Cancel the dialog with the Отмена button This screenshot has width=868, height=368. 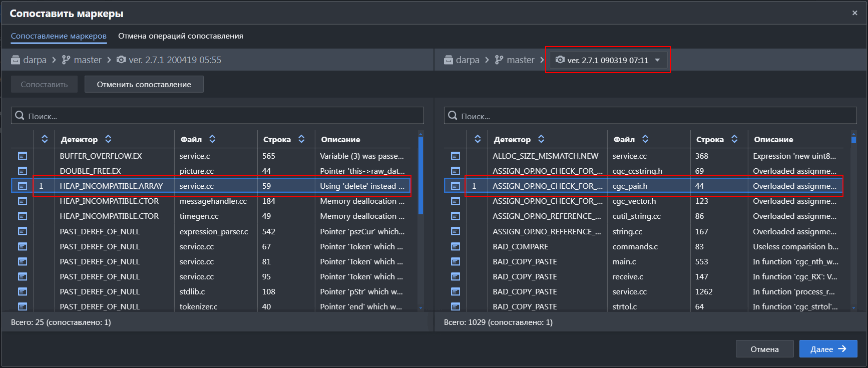tap(764, 349)
